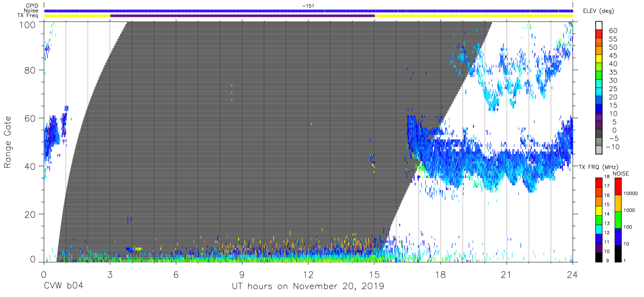Click TX FRQ color bar segment between 14 and 15
The image size is (644, 297).
(x=599, y=211)
